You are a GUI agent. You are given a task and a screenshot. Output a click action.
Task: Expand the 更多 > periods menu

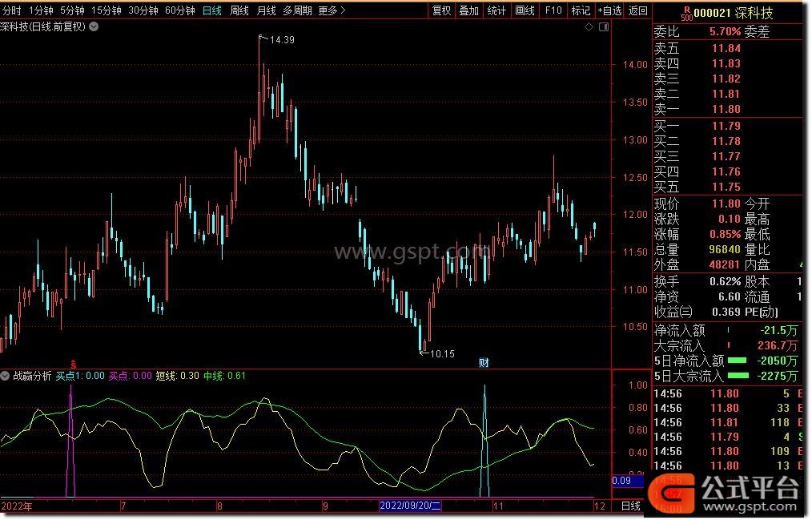click(x=332, y=10)
